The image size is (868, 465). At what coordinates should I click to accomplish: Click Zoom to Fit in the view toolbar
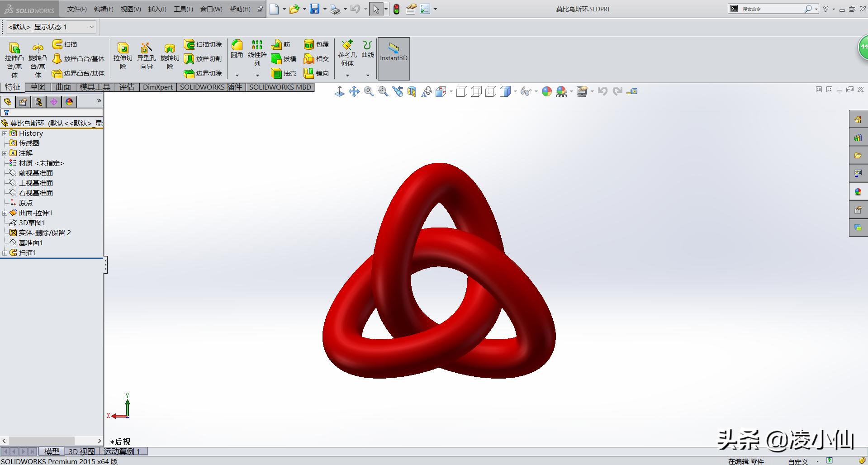(x=369, y=91)
